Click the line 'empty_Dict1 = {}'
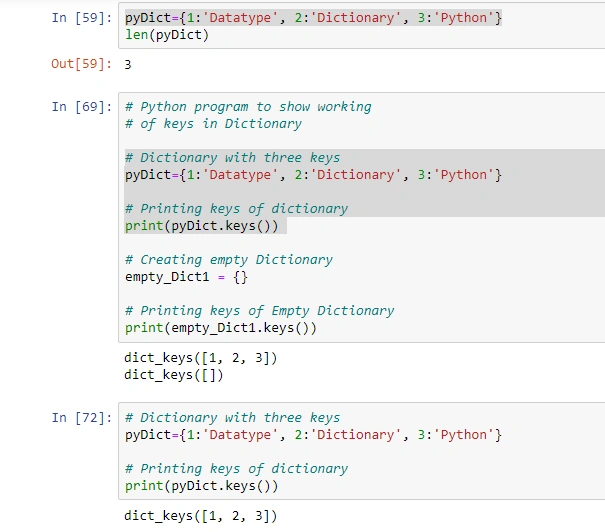605x532 pixels. [186, 277]
